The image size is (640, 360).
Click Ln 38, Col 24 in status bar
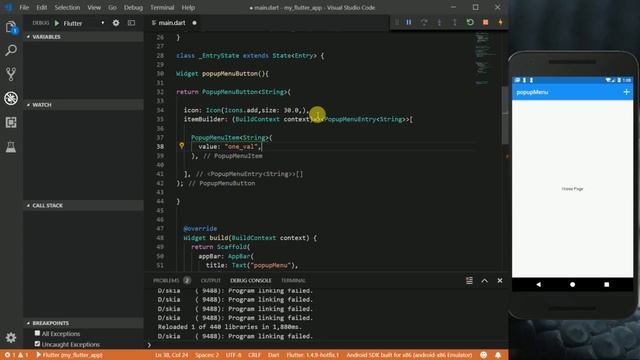point(171,355)
